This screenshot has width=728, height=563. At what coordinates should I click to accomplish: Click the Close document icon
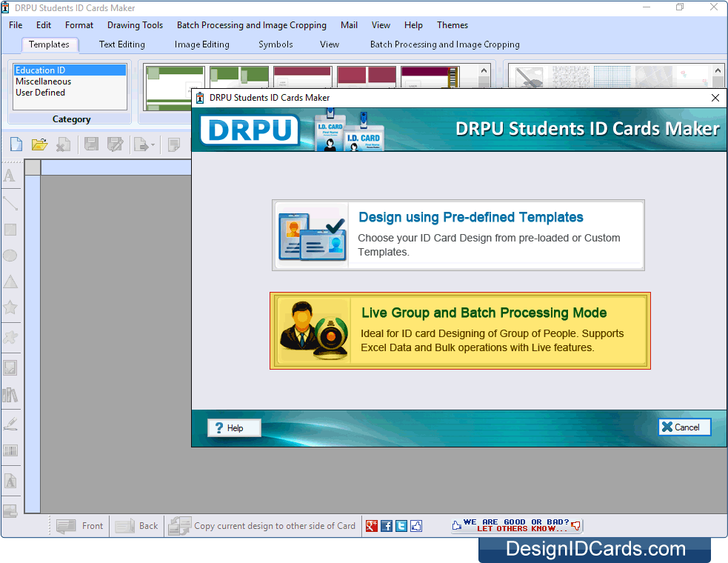coord(63,144)
